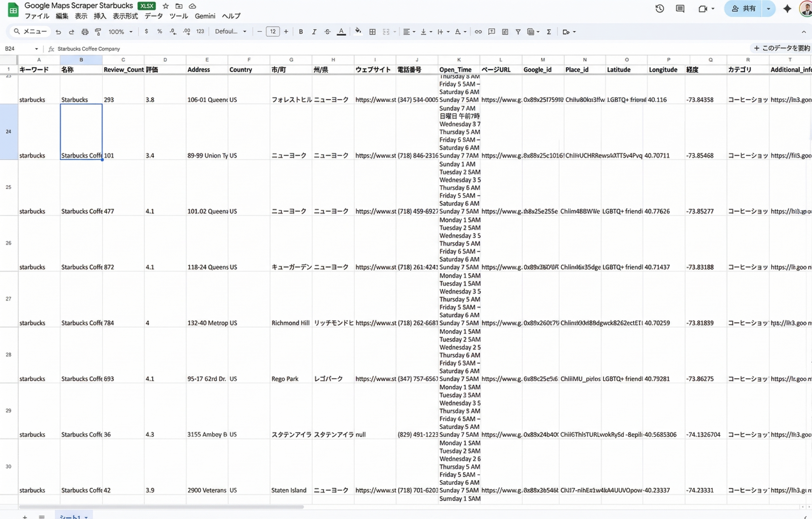Open the Gemini menu
Image resolution: width=812 pixels, height=519 pixels.
point(205,16)
